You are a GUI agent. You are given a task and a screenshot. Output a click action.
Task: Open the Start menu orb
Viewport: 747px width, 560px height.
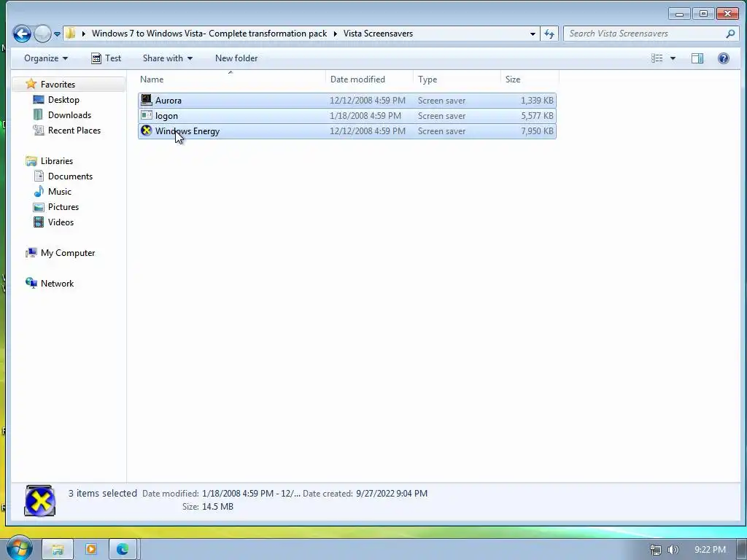click(18, 548)
